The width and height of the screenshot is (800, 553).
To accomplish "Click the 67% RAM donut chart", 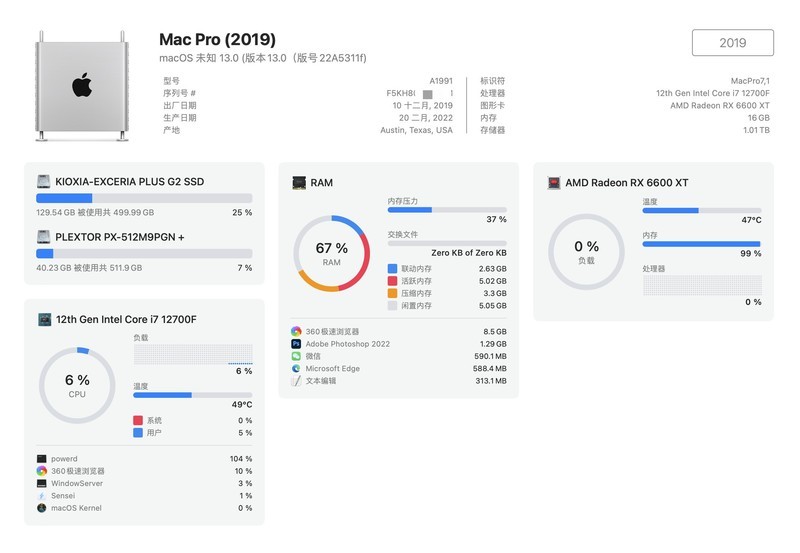I will coord(331,253).
